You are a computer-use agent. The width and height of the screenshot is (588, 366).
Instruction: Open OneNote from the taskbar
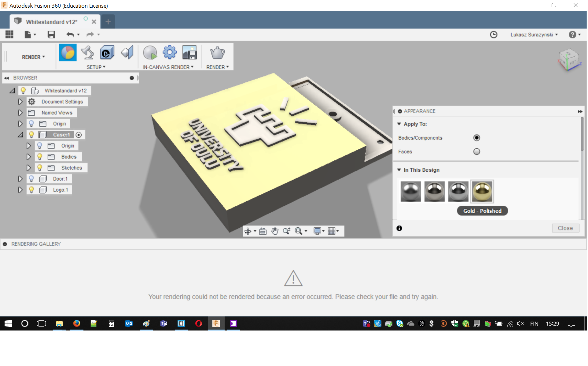point(233,324)
